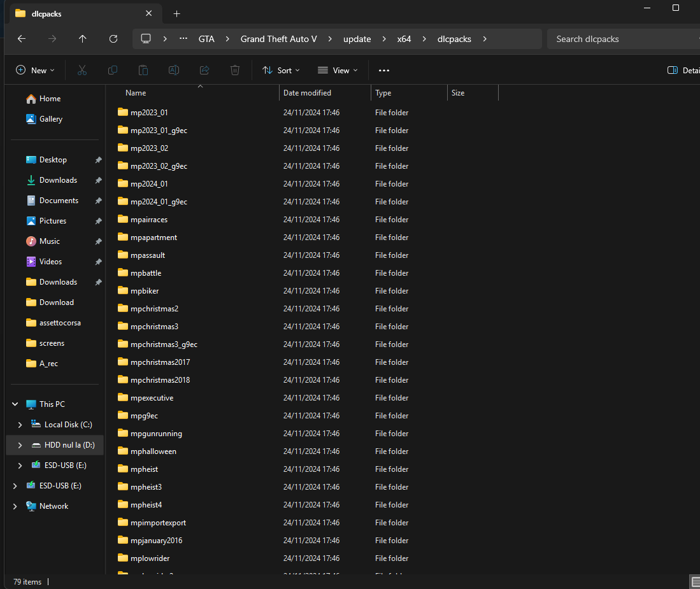Open the See more options menu
The image size is (700, 589).
[384, 71]
